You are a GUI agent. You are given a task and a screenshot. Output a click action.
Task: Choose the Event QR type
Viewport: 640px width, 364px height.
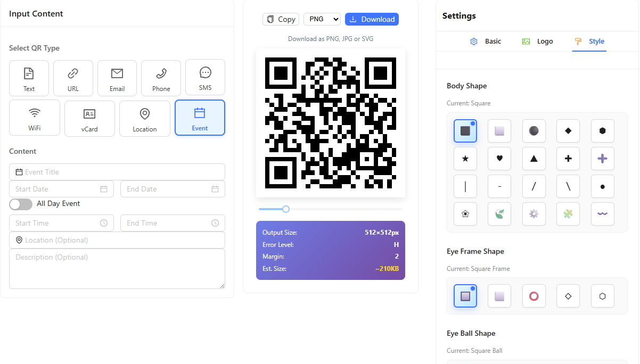click(200, 118)
